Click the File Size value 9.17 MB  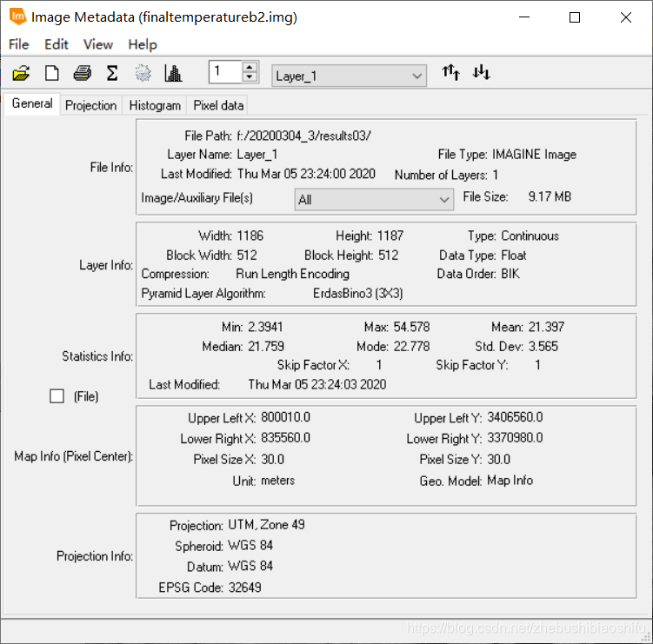(550, 196)
